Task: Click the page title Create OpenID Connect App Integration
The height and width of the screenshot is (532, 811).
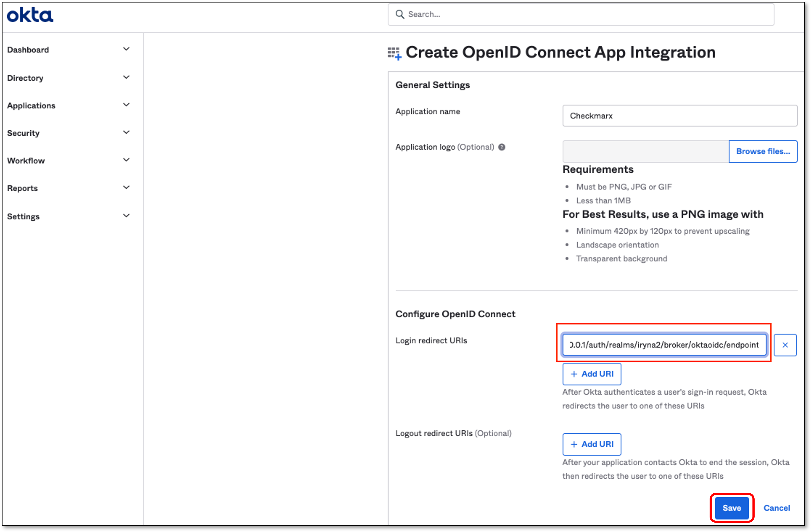Action: 560,52
